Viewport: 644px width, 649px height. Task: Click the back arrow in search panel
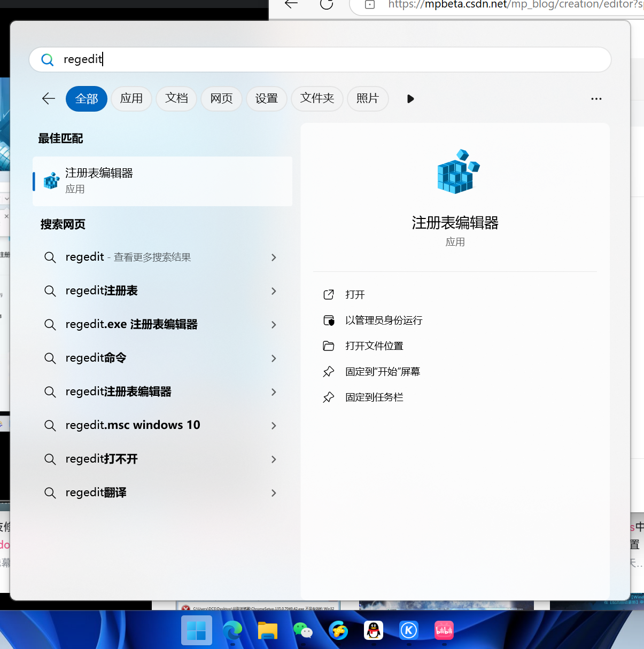pyautogui.click(x=49, y=98)
